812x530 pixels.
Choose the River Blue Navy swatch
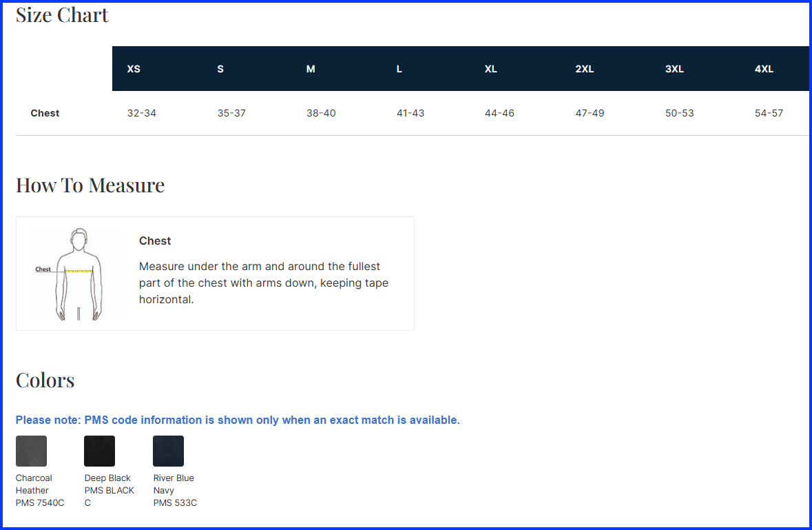click(x=168, y=451)
